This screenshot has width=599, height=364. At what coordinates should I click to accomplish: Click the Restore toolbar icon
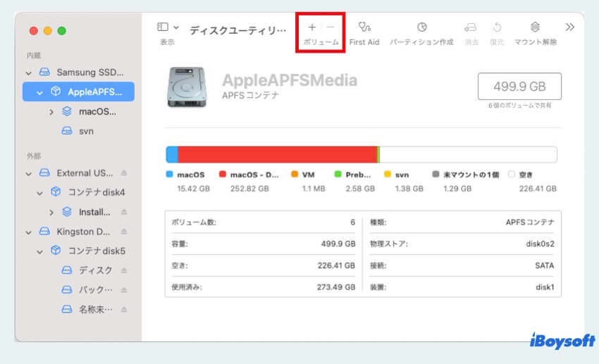coord(497,27)
